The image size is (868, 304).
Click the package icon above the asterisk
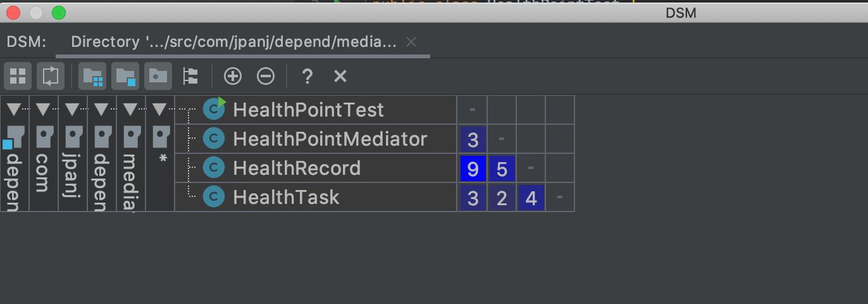161,135
